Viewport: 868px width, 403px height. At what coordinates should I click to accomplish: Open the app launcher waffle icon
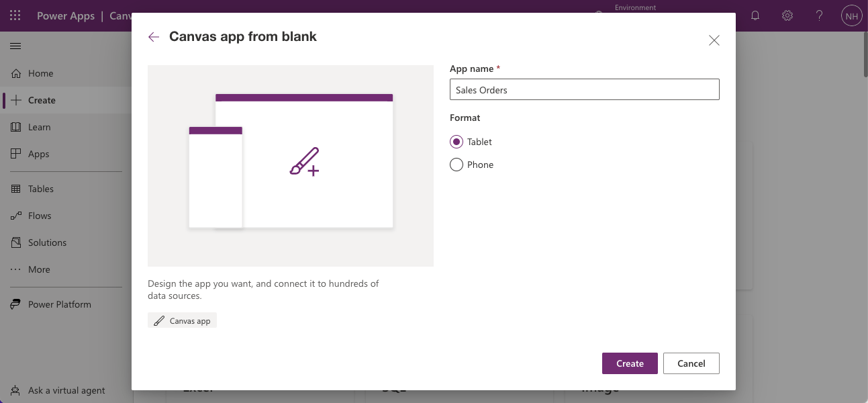(x=15, y=15)
